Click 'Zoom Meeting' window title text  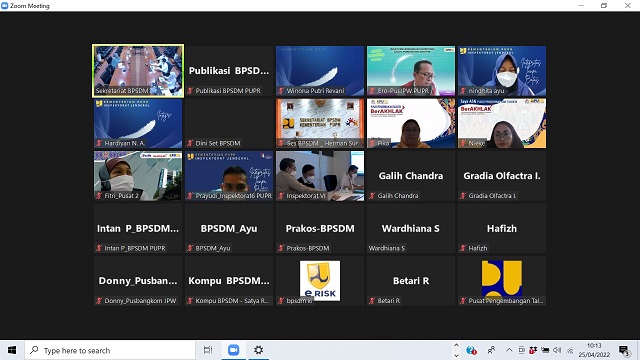point(30,6)
